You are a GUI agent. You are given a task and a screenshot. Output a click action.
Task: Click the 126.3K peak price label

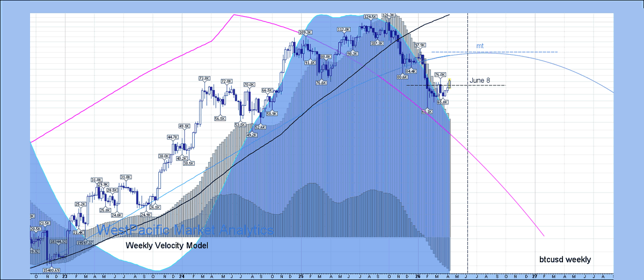390,15
